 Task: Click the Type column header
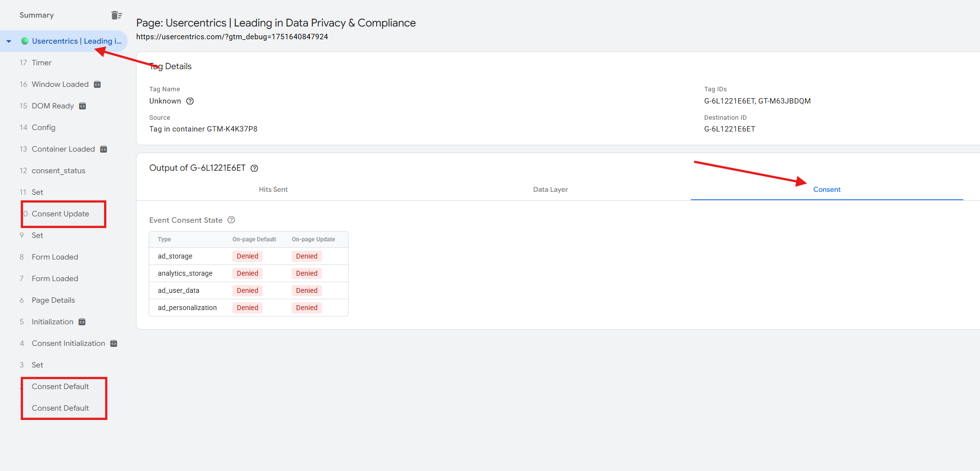pos(164,239)
